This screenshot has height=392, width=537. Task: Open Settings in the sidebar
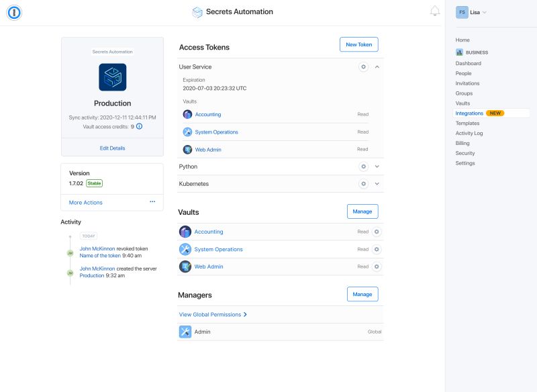(x=465, y=163)
